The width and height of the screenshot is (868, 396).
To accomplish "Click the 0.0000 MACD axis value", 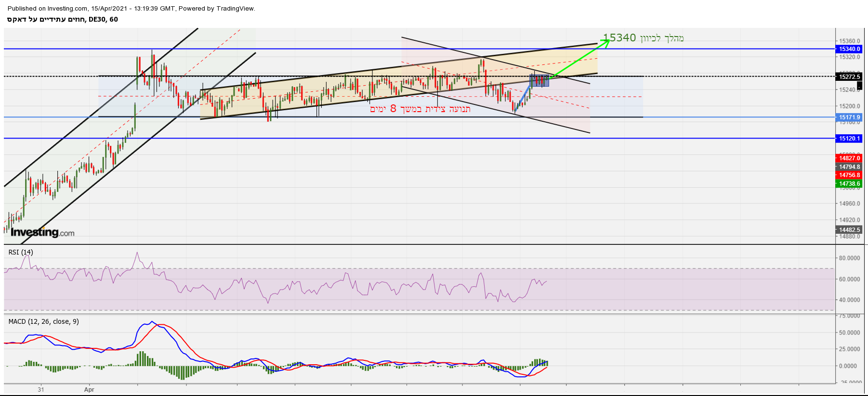I will pyautogui.click(x=848, y=366).
